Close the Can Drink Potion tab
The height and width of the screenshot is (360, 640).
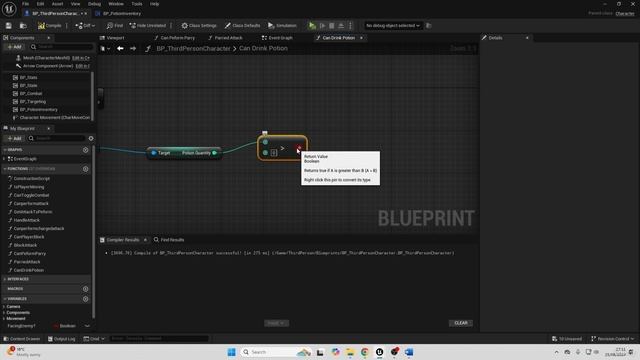tap(361, 38)
